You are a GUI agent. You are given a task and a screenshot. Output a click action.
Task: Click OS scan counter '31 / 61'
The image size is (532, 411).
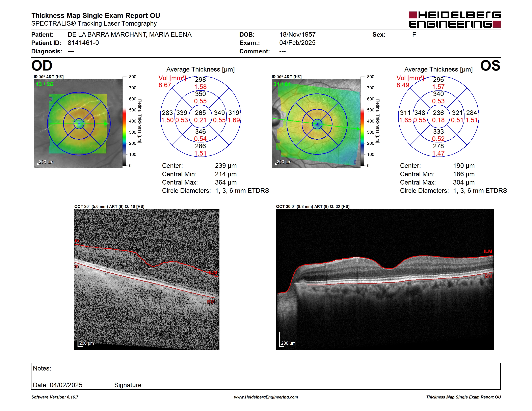pos(282,84)
